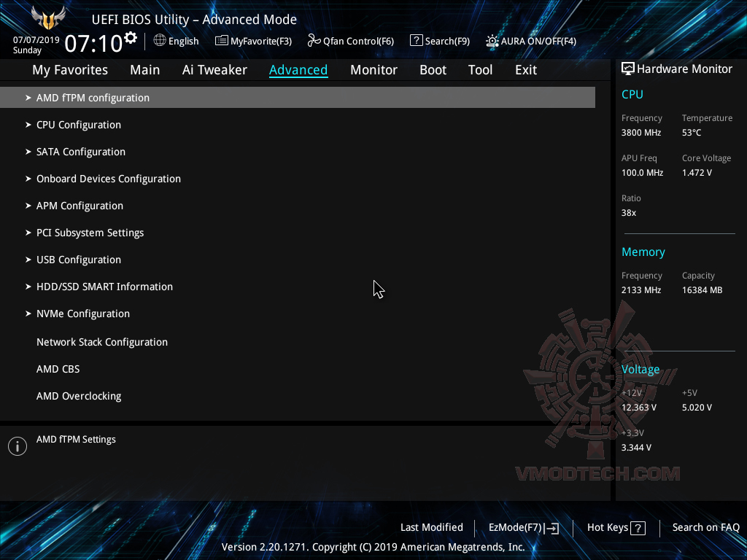
Task: Select PCI Subsystem Settings label
Action: [x=90, y=233]
